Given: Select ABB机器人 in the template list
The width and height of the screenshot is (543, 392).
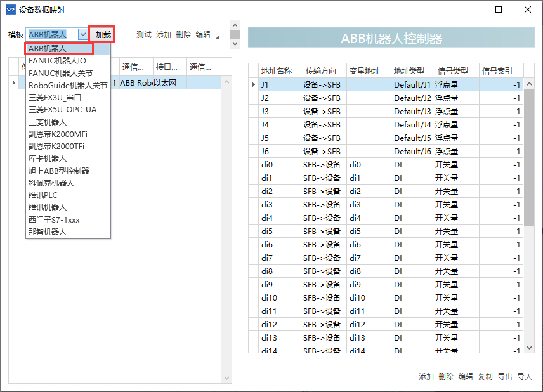Looking at the screenshot, I should coord(67,48).
